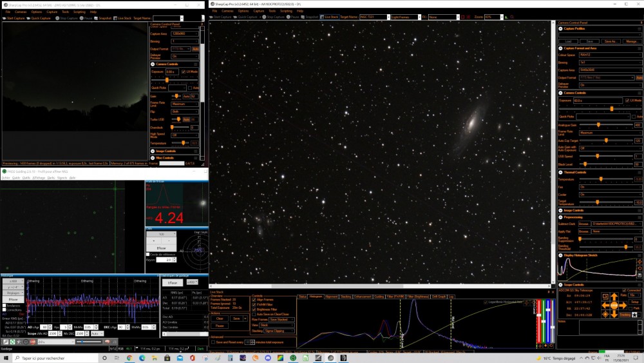Image resolution: width=644 pixels, height=363 pixels.
Task: Toggle LX Mode in right Camera Controls
Action: 627,101
